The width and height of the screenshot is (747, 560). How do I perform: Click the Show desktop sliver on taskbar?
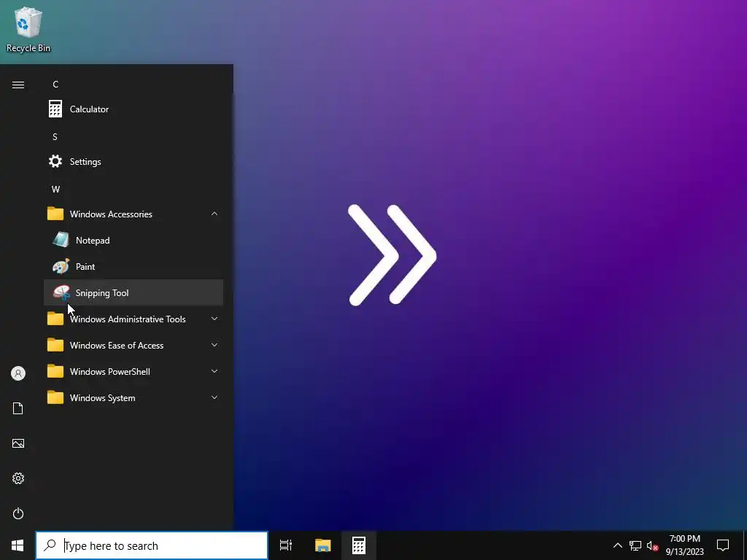coord(745,545)
